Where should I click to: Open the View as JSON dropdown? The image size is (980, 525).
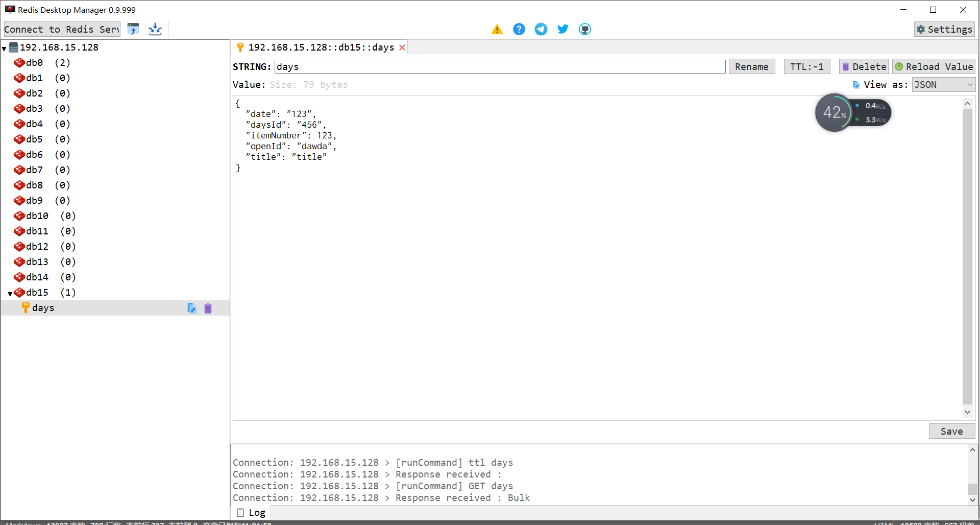pyautogui.click(x=942, y=84)
